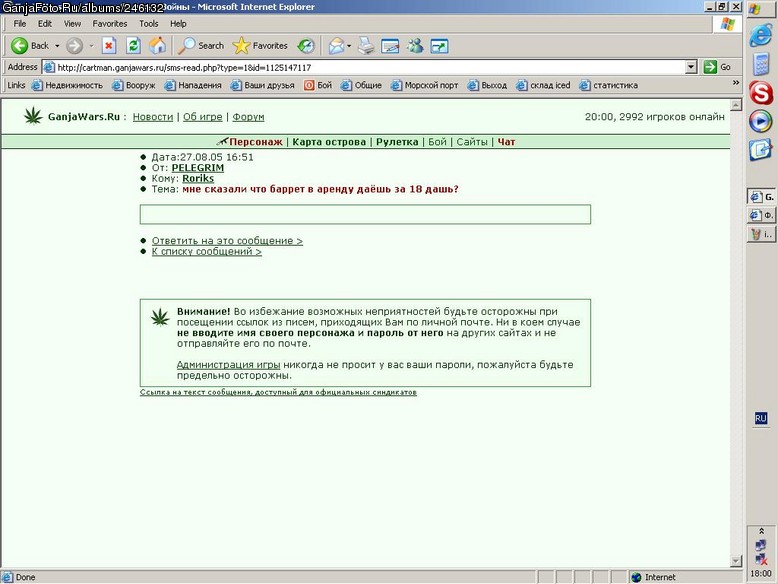Open the Home page icon

[x=158, y=46]
